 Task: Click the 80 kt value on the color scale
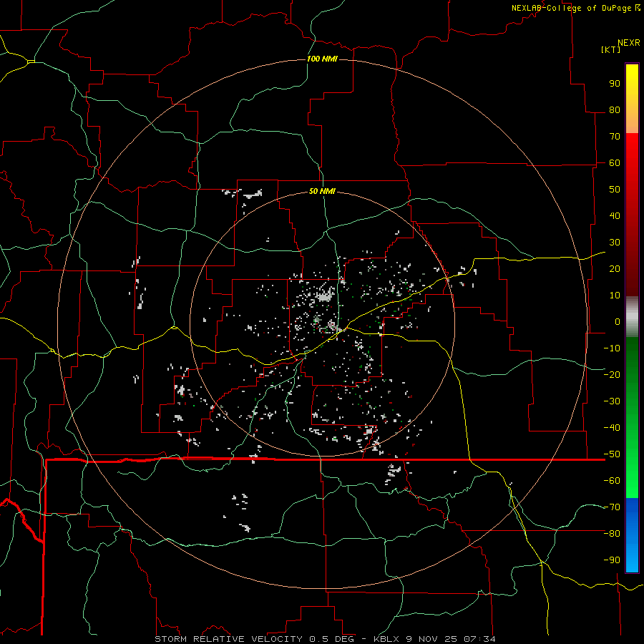(615, 109)
